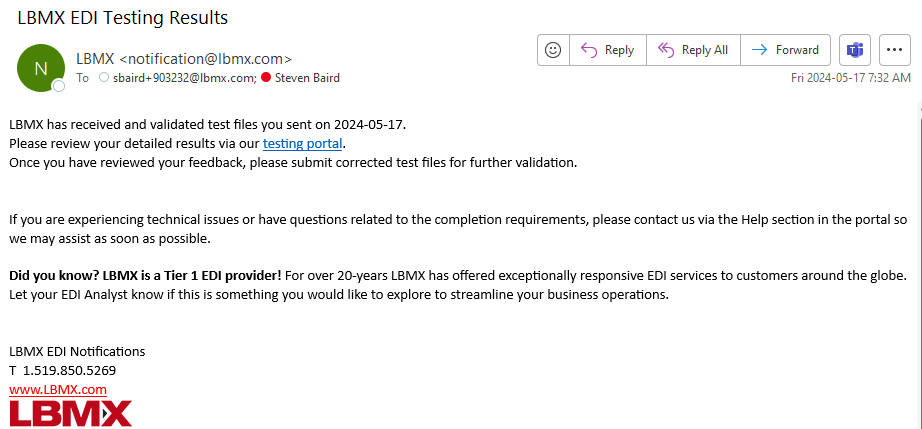The width and height of the screenshot is (922, 429).
Task: Open the Microsoft Teams share icon
Action: point(854,50)
